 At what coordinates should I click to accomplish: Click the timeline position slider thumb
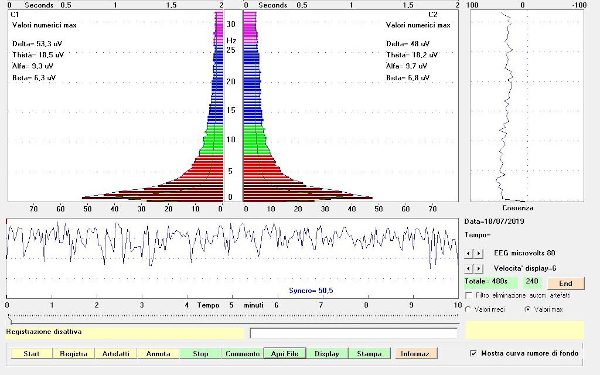pyautogui.click(x=10, y=320)
